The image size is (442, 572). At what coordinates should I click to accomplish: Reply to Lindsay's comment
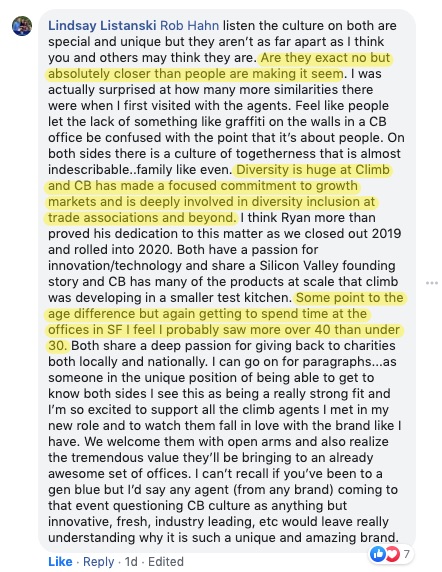pyautogui.click(x=98, y=561)
